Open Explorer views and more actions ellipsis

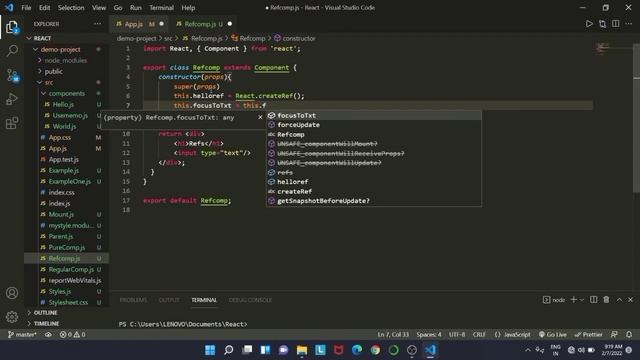point(97,24)
